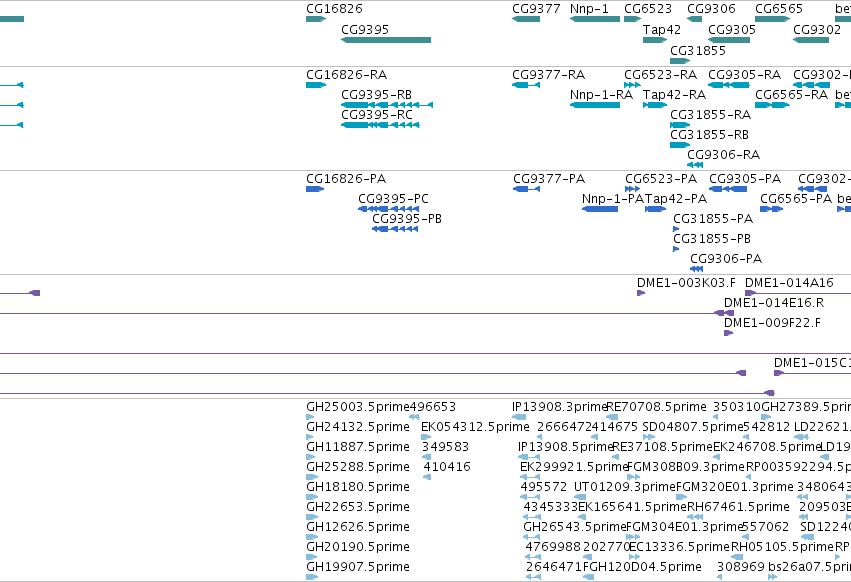
Task: Select the Tap42-PA protein feature
Action: (656, 209)
